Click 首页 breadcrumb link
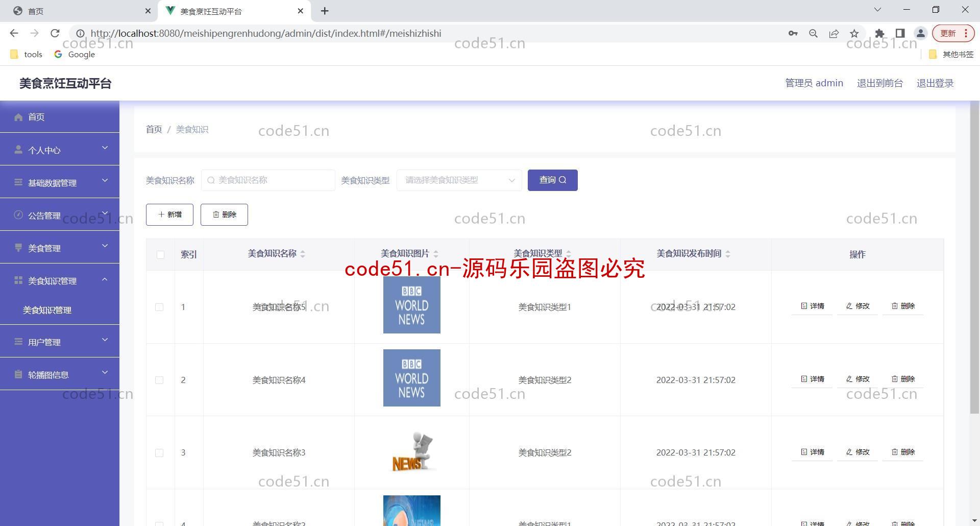980x526 pixels. click(x=154, y=130)
